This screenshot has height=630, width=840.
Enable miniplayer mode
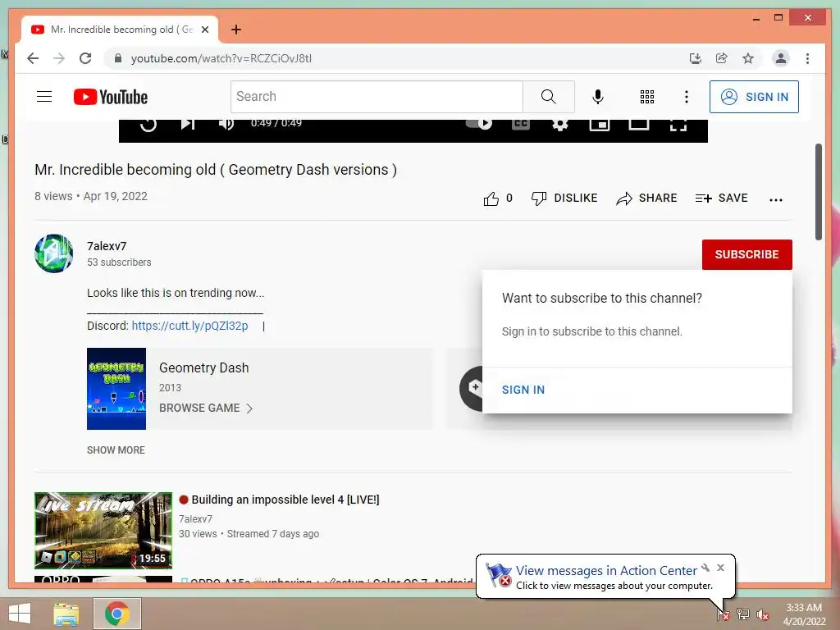click(x=600, y=125)
